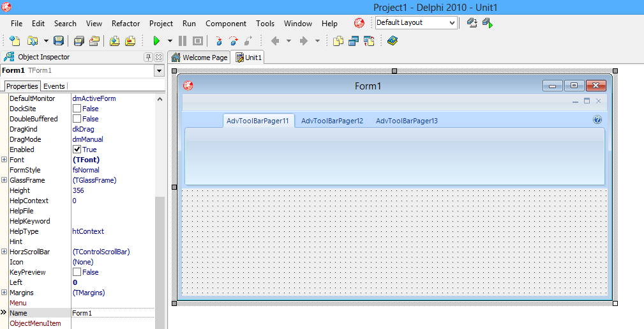
Task: Click the Save floppy disk icon
Action: coord(59,41)
